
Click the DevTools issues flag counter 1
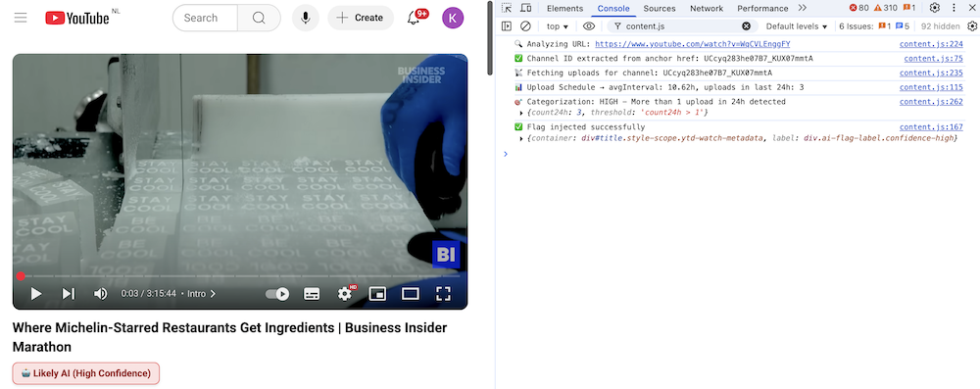point(909,8)
